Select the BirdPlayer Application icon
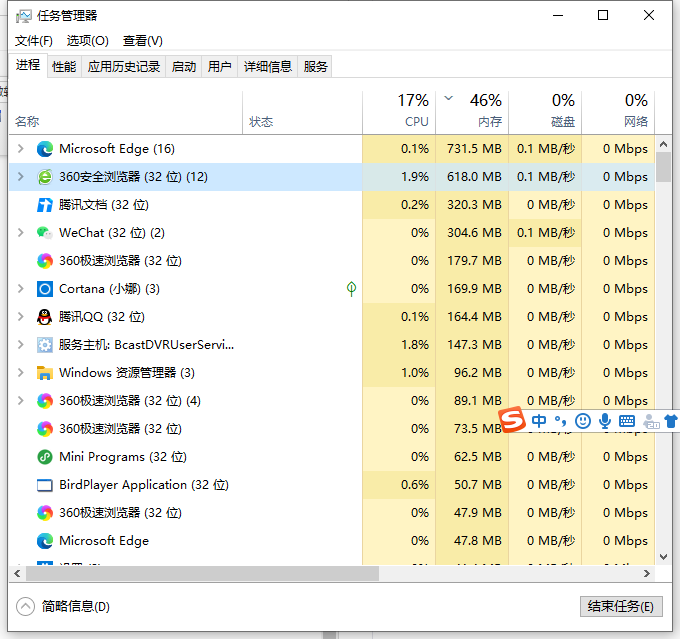 44,485
